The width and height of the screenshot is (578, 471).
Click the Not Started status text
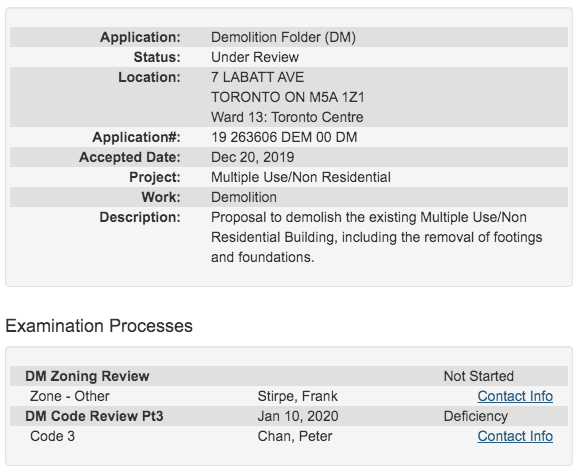coord(478,376)
